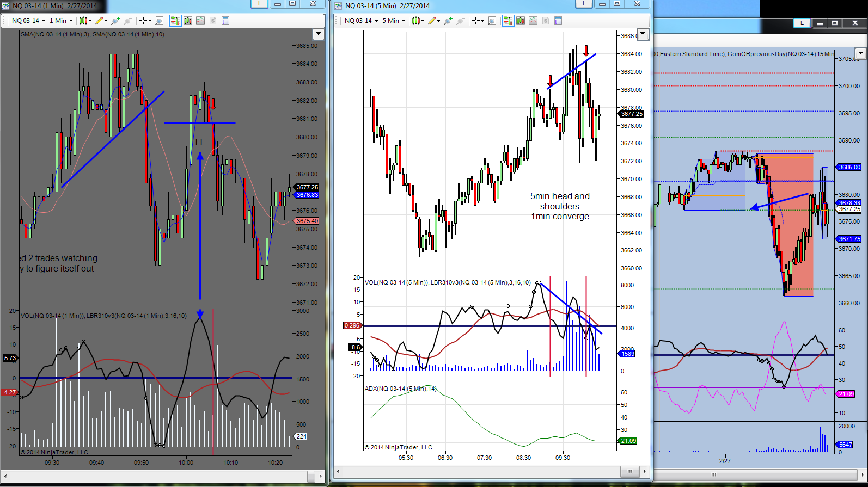Open drawing tools pencil in 5 Min window
Viewport: 868px width, 487px height.
coord(433,21)
